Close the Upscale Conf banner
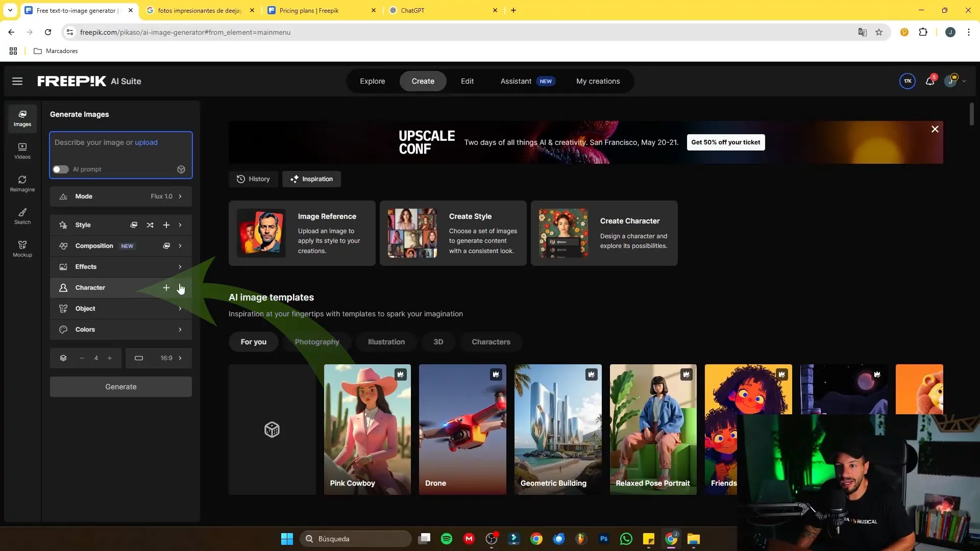Screen dimensions: 980x551 pos(935,130)
